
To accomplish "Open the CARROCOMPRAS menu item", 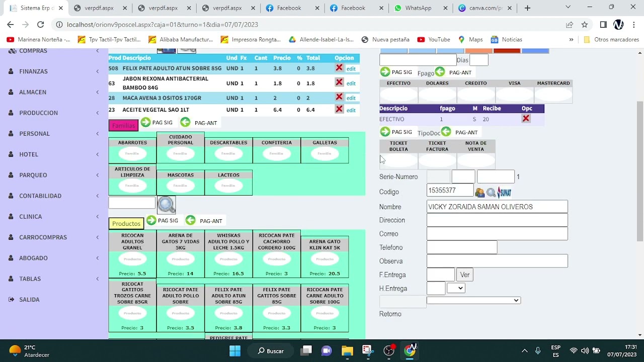I will click(x=54, y=237).
